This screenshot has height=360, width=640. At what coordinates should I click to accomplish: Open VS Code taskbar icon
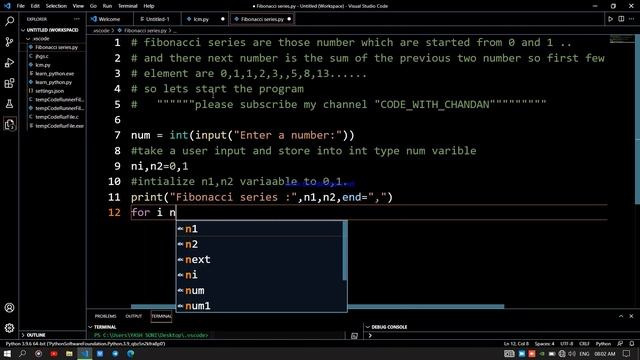84,354
